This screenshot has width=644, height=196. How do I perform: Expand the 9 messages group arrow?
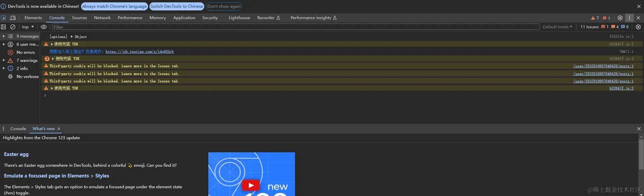point(4,36)
